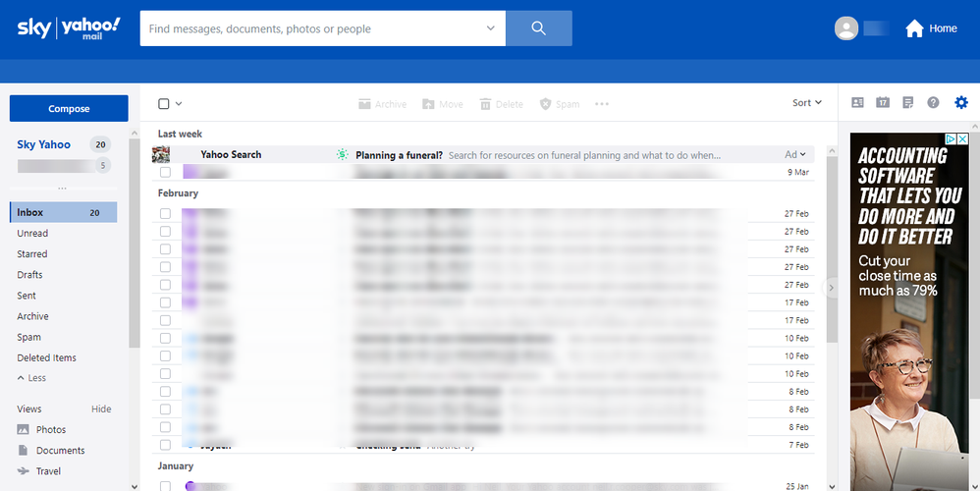Click into the mail search field

[314, 28]
